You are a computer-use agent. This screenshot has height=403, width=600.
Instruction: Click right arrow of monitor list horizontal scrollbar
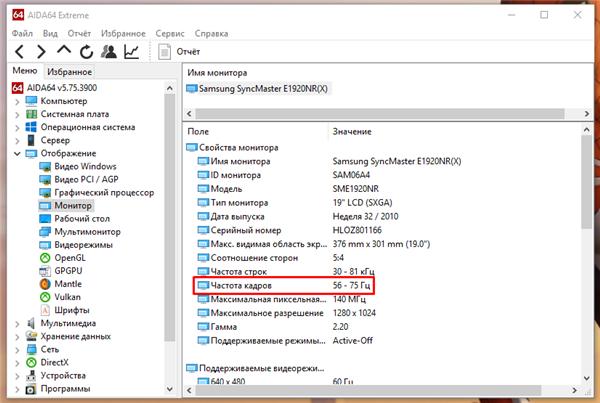click(x=586, y=114)
